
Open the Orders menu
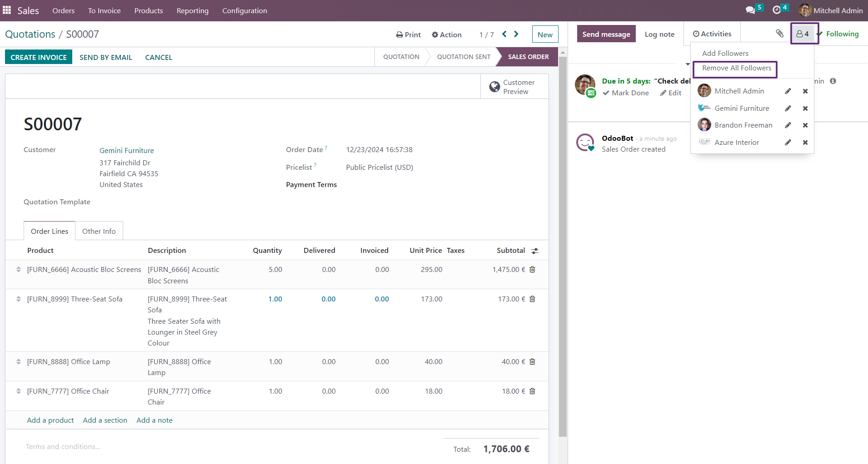click(x=63, y=10)
